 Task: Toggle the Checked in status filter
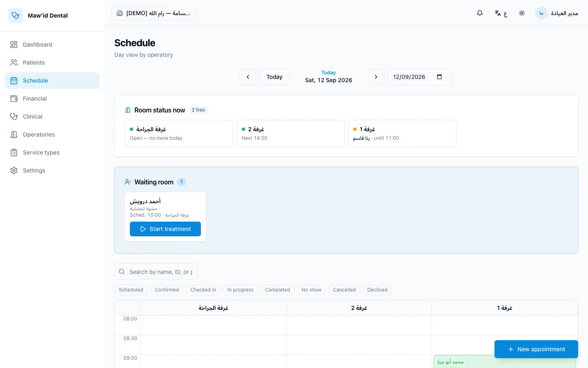tap(203, 290)
